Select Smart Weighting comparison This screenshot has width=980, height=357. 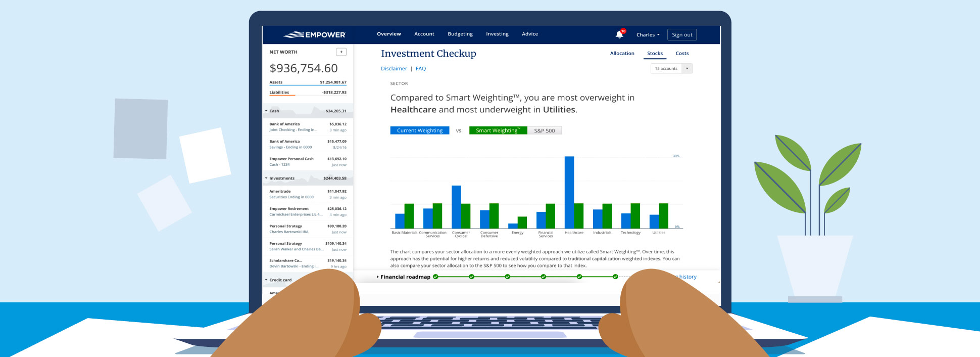(498, 130)
